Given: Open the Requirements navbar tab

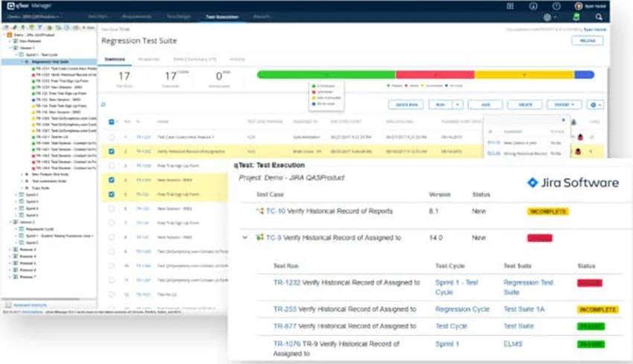Looking at the screenshot, I should [x=137, y=16].
